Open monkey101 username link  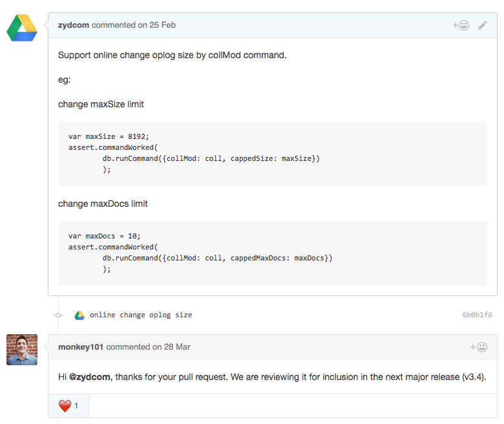click(x=81, y=347)
